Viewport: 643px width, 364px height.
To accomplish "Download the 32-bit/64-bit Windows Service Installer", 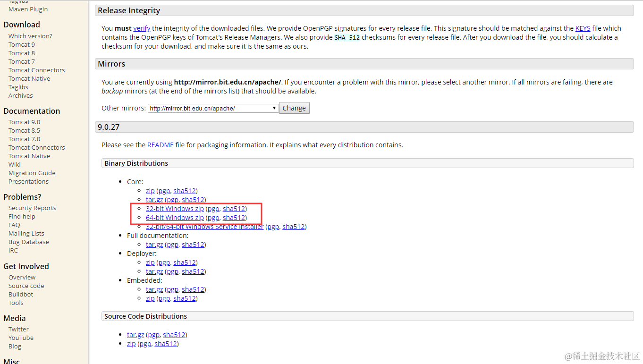I will tap(205, 227).
